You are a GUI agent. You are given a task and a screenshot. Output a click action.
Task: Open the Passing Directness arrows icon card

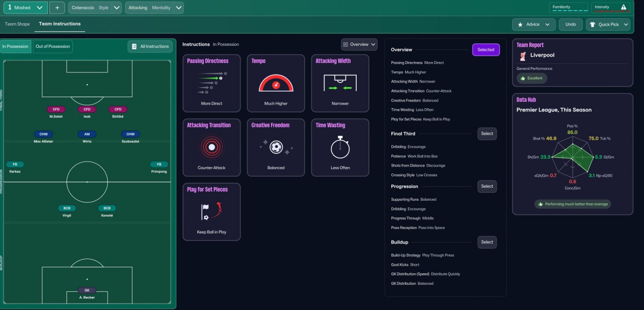212,83
